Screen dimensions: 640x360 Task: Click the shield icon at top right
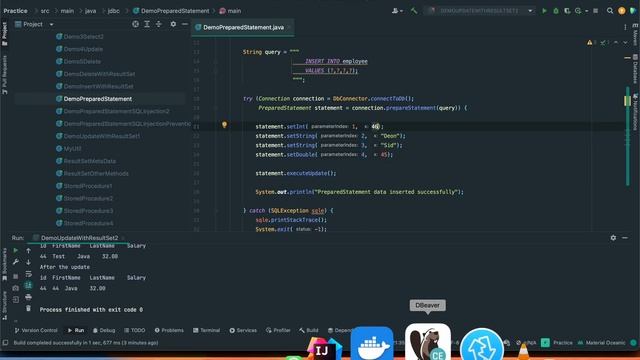coord(633,11)
